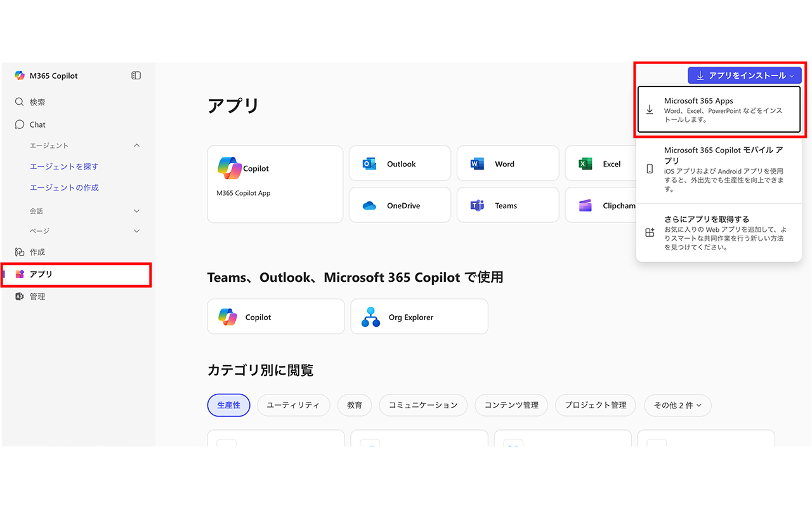Click the large Copilot icon in M365 Copilot App card

229,168
